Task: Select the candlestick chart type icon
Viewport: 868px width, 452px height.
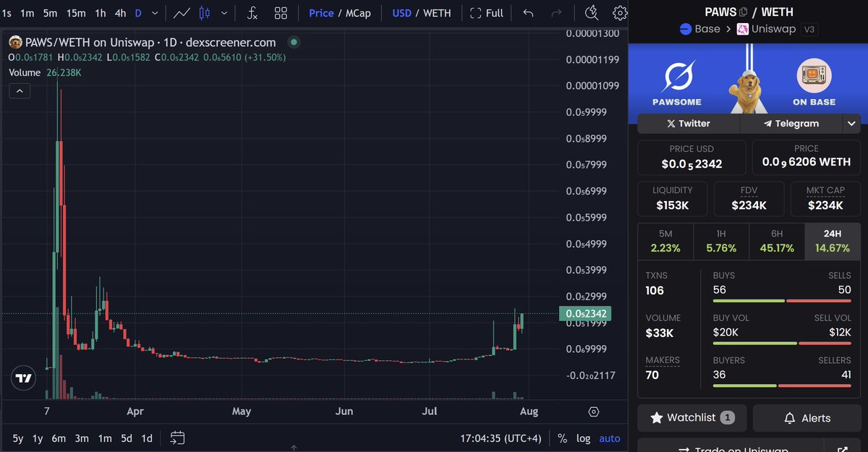Action: click(x=204, y=13)
